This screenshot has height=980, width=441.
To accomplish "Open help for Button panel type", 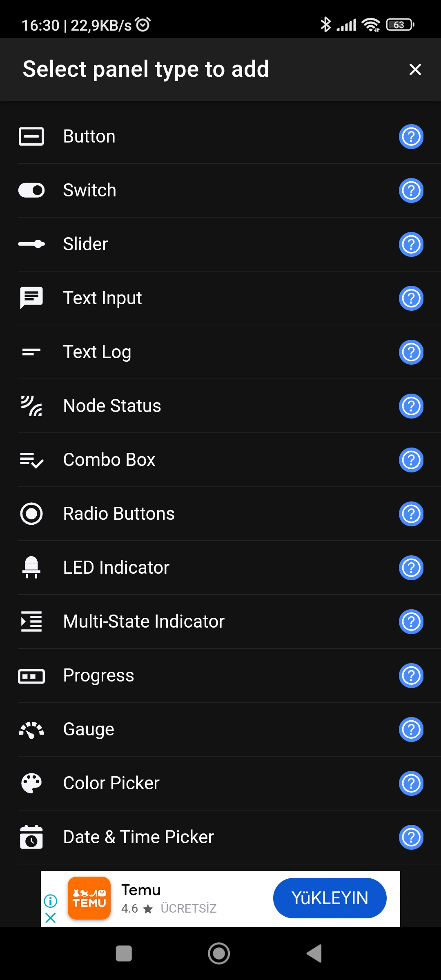I will tap(411, 136).
